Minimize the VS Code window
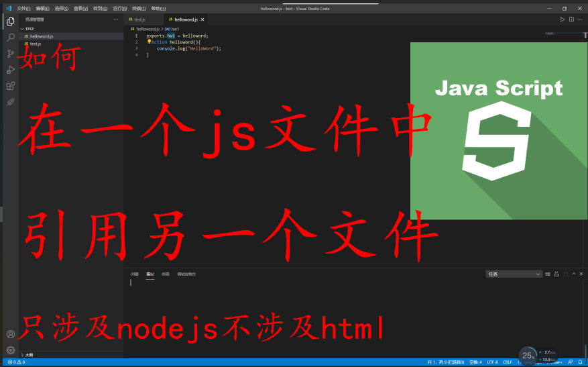Screen dimensions: 588x367 [x=549, y=8]
